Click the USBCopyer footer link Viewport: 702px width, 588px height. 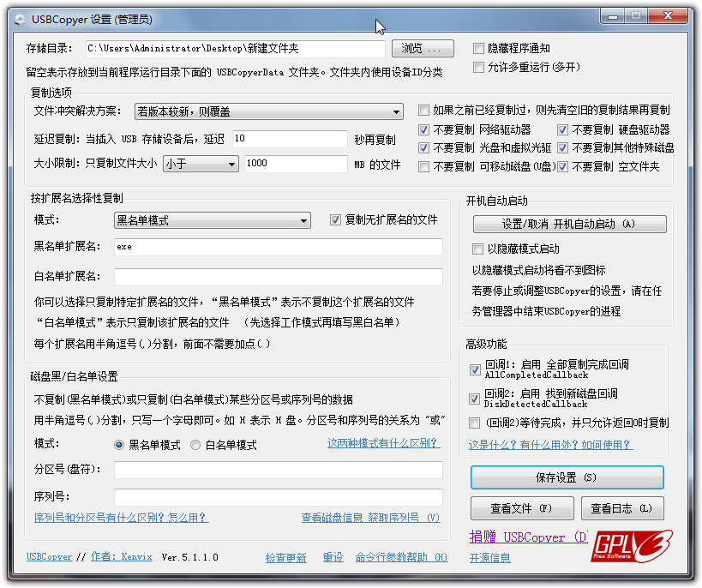(x=49, y=556)
